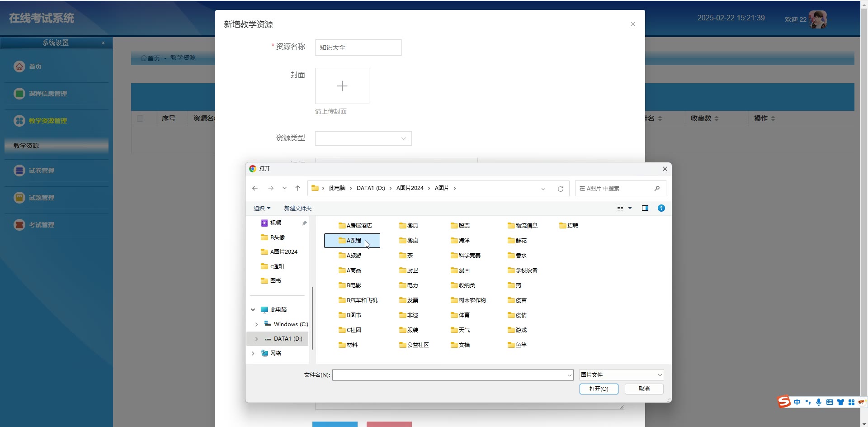Open the recent locations dropdown arrow
868x427 pixels.
[x=284, y=188]
